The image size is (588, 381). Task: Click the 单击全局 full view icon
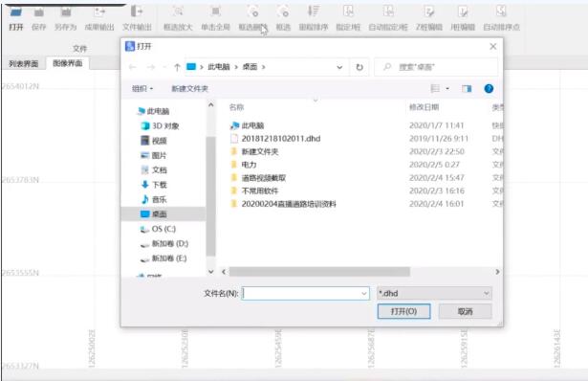click(216, 11)
